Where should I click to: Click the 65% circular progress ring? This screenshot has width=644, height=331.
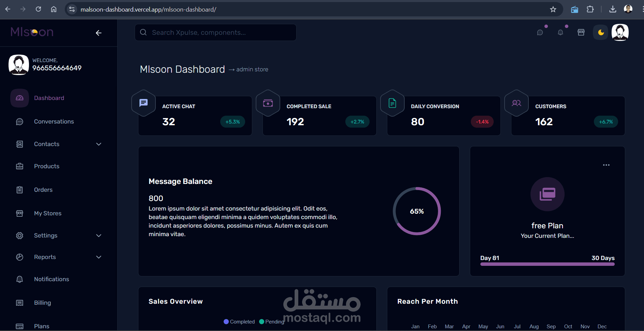[x=417, y=211]
